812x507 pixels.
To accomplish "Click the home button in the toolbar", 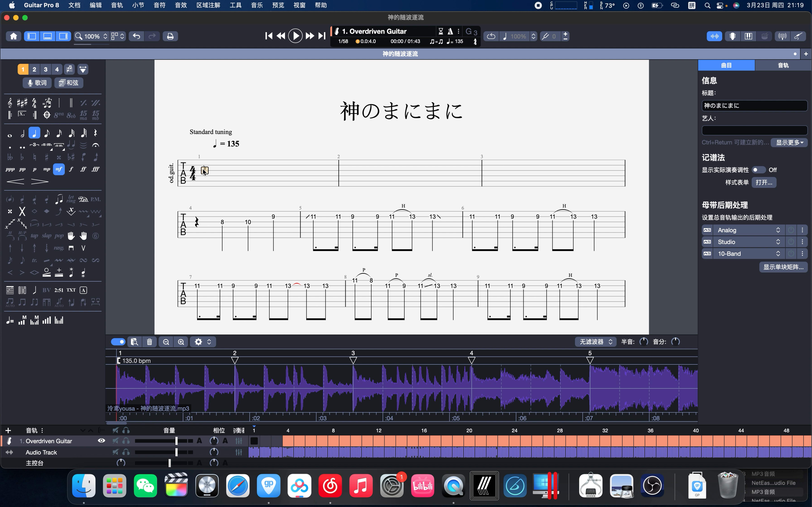I will click(x=13, y=36).
